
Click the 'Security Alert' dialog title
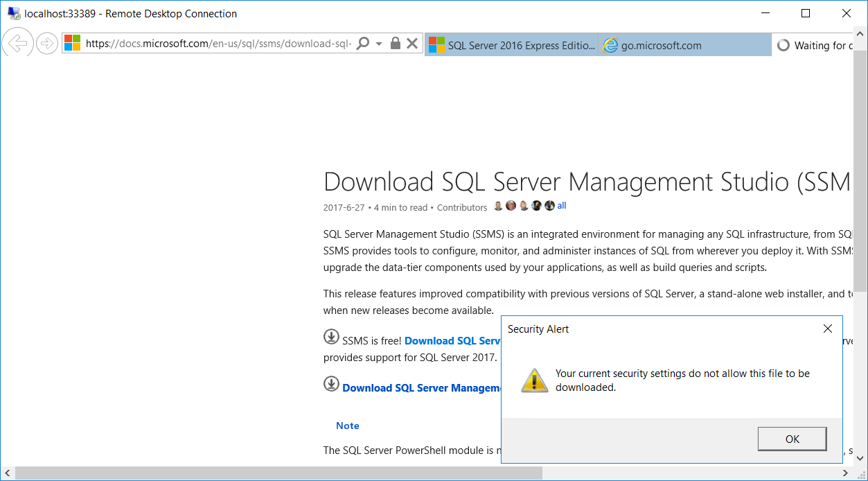(x=538, y=329)
